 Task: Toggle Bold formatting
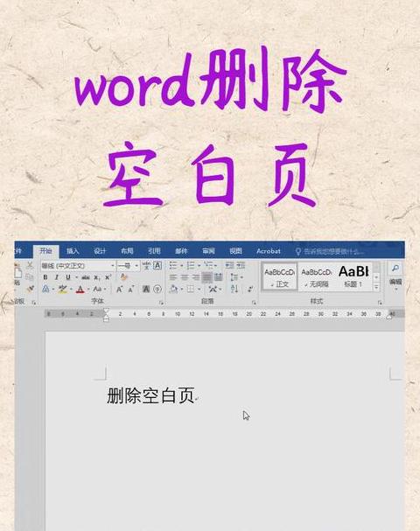[45, 277]
